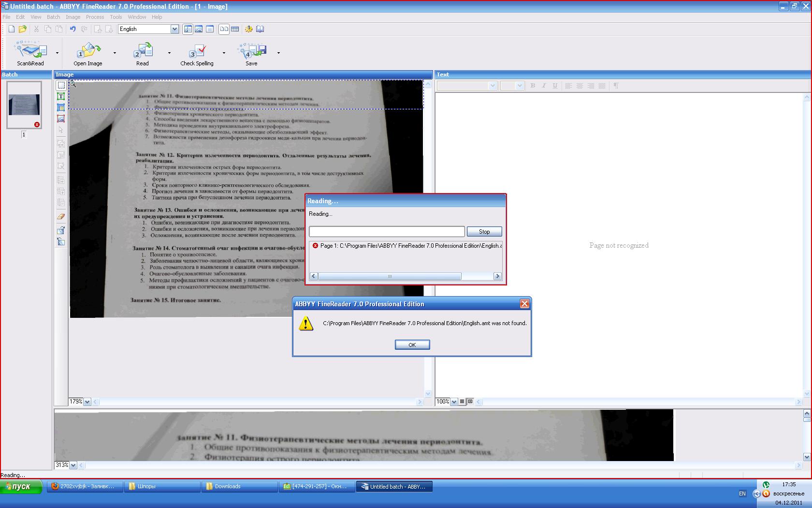Toggle the batch details list view button
This screenshot has height=508, width=812.
(x=235, y=29)
